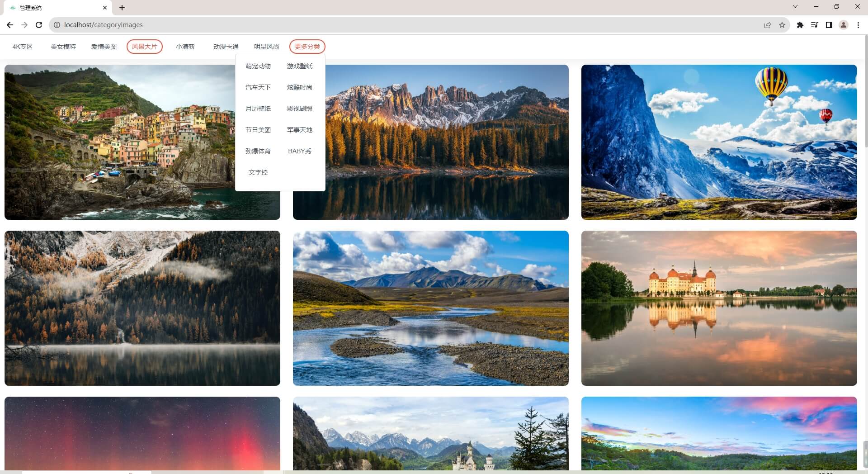Screen dimensions: 868x474
Task: Go back to the previous page
Action: [x=10, y=25]
